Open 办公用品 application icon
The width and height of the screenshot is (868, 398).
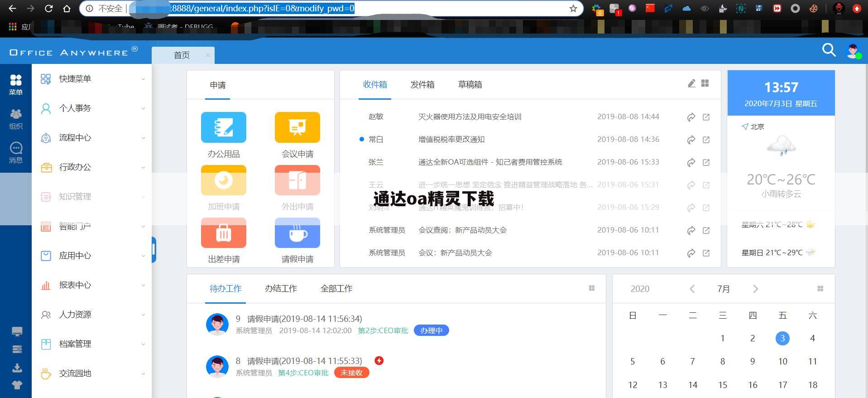[x=224, y=127]
